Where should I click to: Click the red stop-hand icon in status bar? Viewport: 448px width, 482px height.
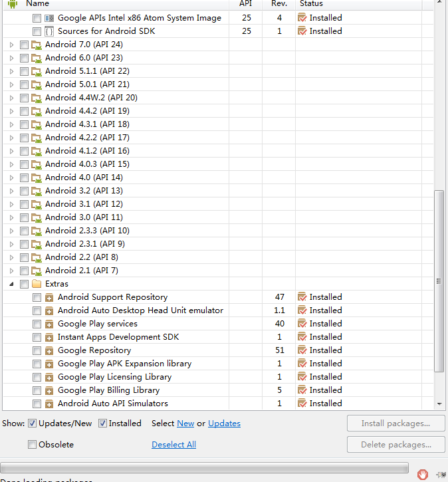point(423,474)
